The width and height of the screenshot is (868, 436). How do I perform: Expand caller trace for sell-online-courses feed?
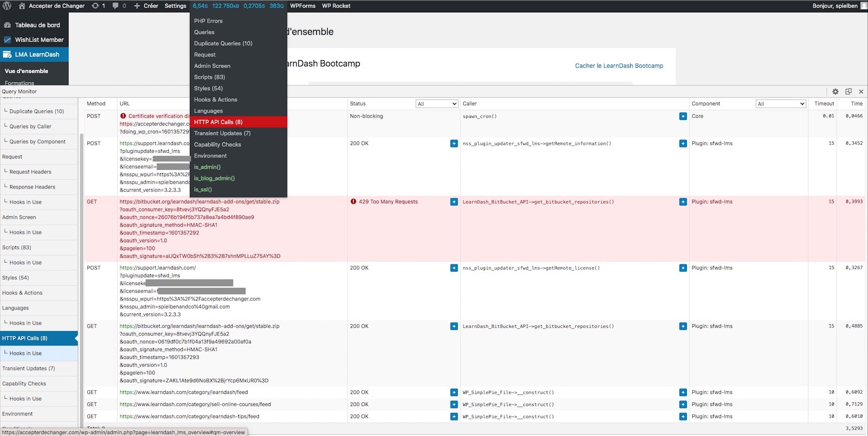coord(683,405)
